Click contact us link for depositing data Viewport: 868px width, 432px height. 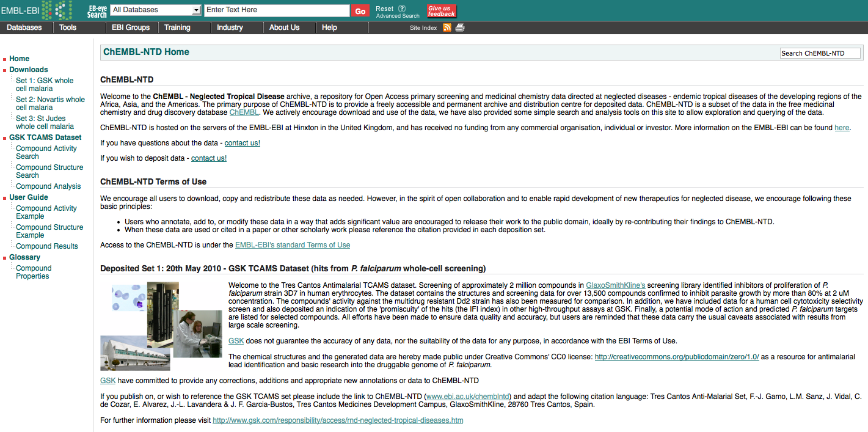pyautogui.click(x=209, y=158)
